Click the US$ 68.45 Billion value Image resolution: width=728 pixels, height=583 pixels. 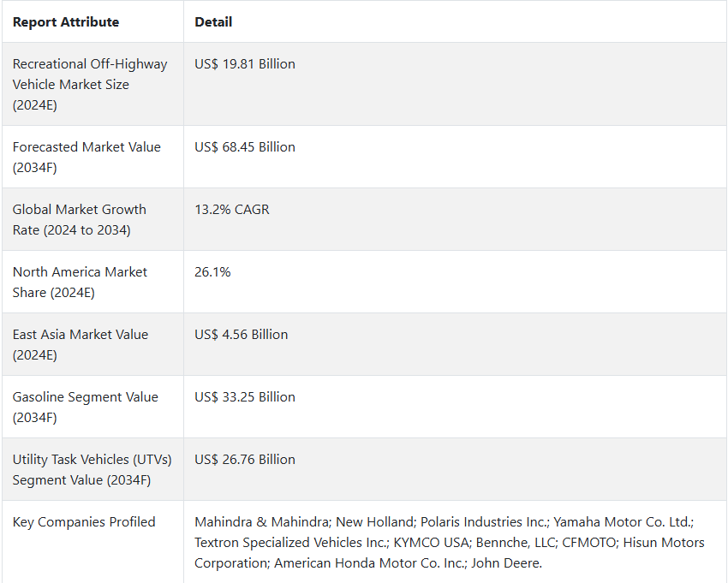[245, 147]
